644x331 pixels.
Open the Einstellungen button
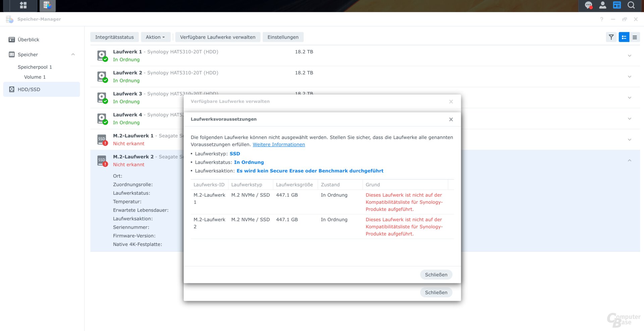(x=283, y=37)
